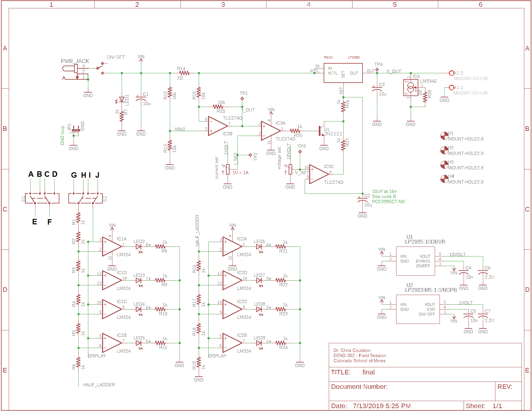Select the U2 LP2983IM5 regulator block
The height and width of the screenshot is (412, 532).
pyautogui.click(x=418, y=309)
